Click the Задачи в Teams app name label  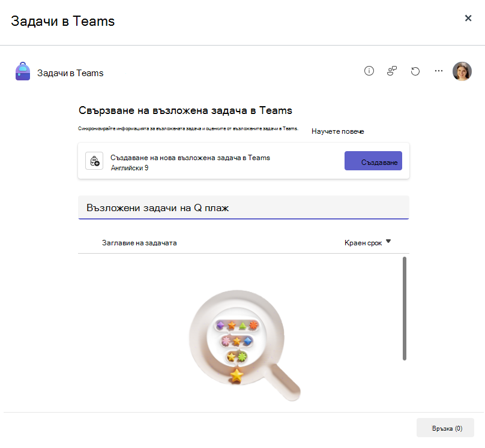(x=70, y=73)
